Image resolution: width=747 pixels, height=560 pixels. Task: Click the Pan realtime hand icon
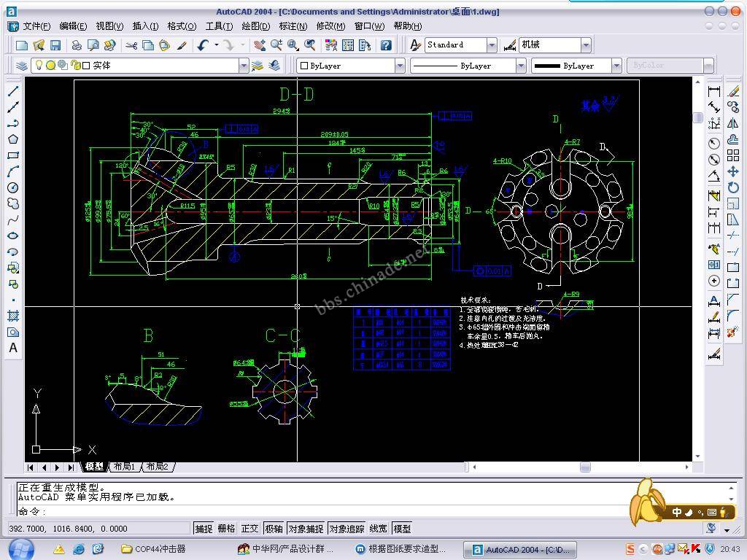[259, 45]
